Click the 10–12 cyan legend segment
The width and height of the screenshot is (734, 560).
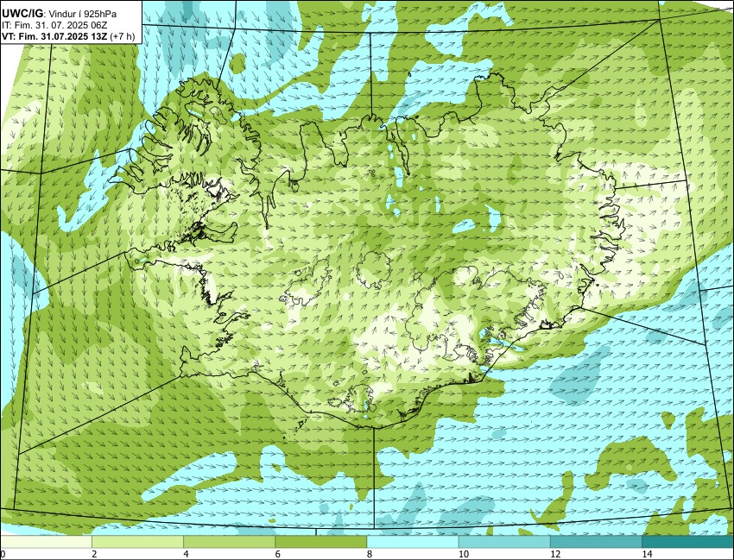click(x=504, y=542)
